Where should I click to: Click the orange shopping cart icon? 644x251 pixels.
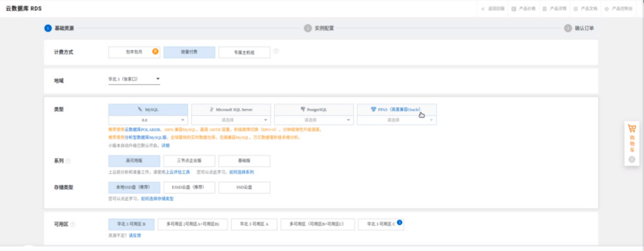(x=632, y=129)
